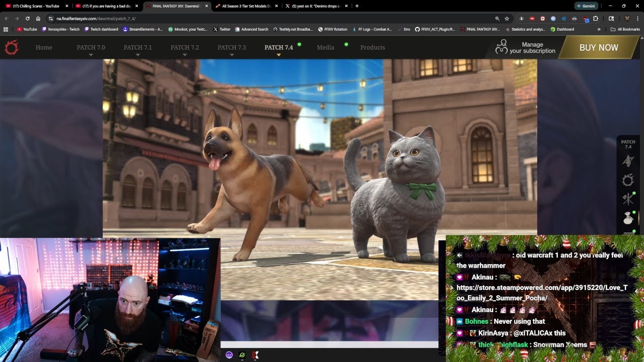Select the PATCH 7.4 menu item
Viewport: 644px width, 362px height.
[279, 47]
